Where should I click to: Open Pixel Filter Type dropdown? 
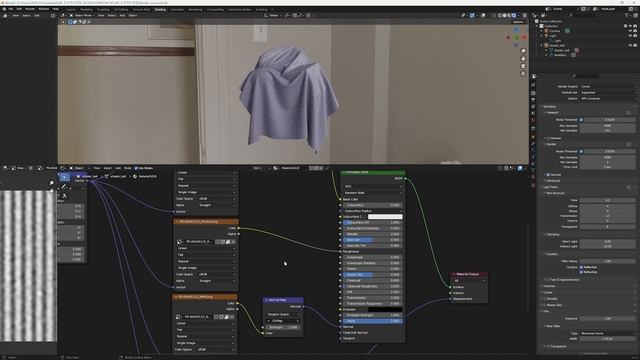click(608, 333)
